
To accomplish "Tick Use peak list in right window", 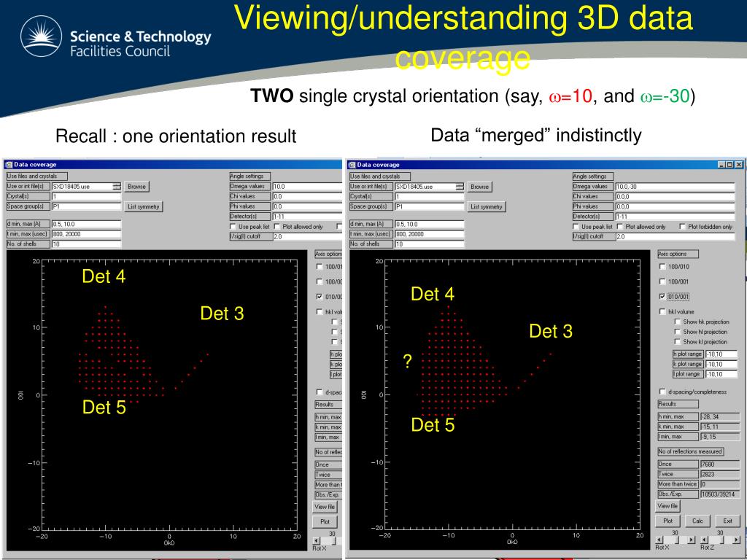I will coord(576,227).
